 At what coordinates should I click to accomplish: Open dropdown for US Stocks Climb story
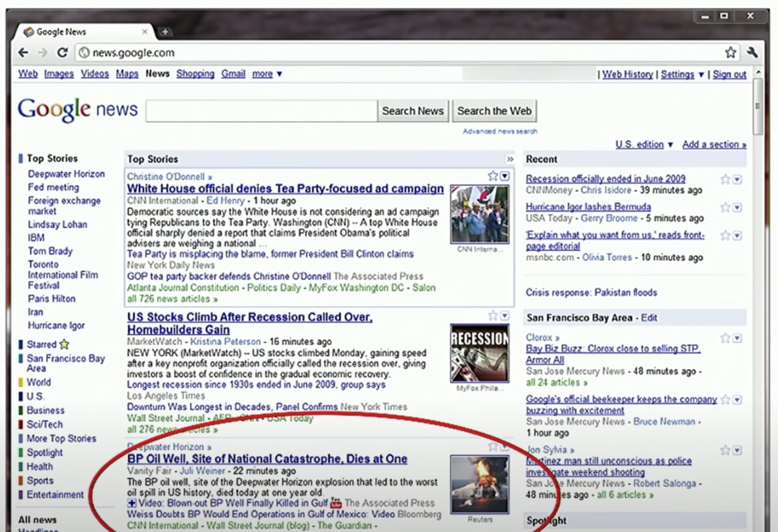point(505,316)
